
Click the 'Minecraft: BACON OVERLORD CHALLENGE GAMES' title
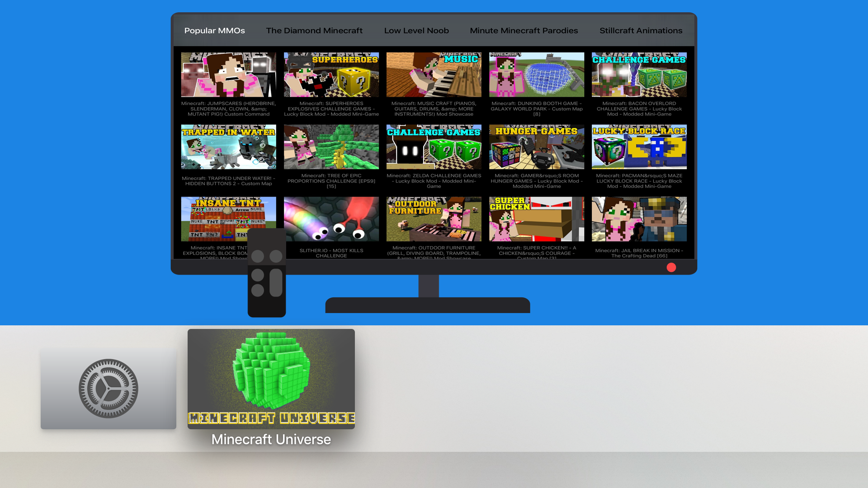[639, 109]
